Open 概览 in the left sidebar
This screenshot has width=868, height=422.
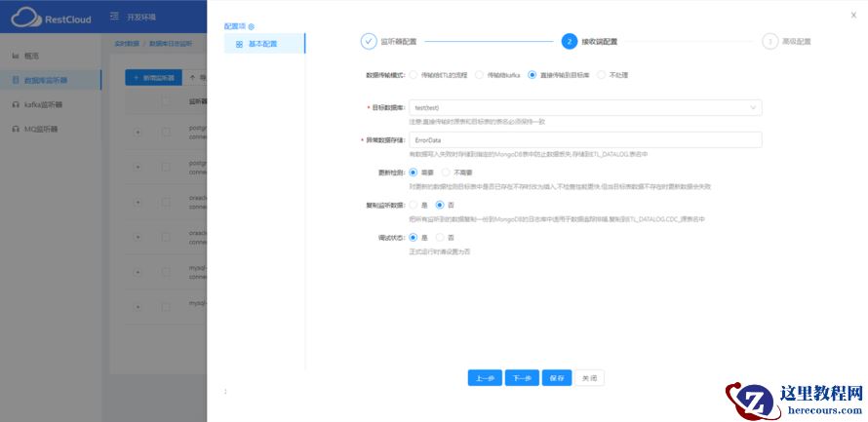point(51,56)
